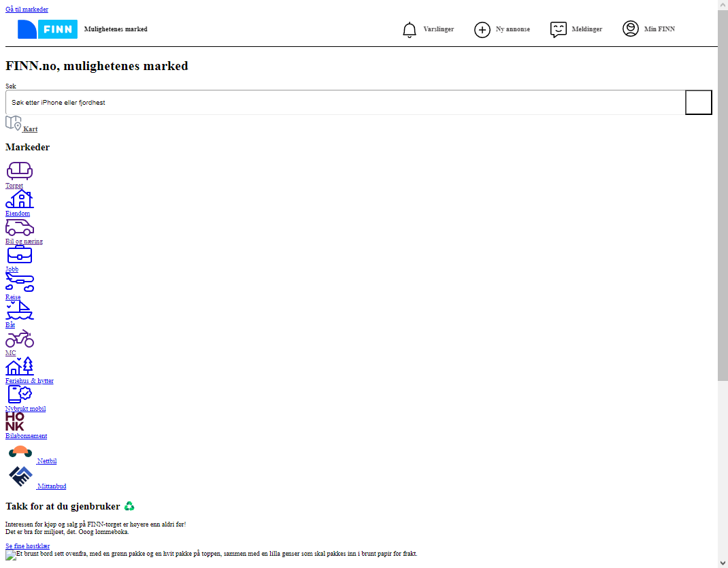Image resolution: width=728 pixels, height=568 pixels.
Task: Click the vertical scrollbar thumb
Action: pyautogui.click(x=723, y=196)
